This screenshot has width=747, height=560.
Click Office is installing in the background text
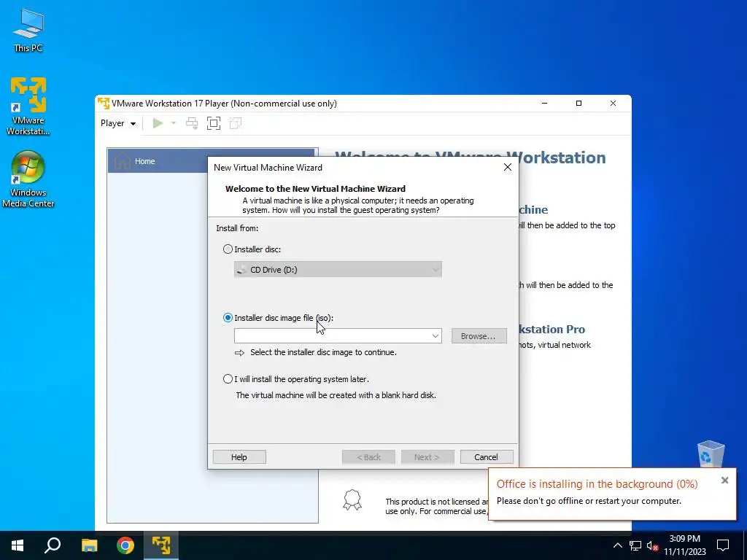pos(597,484)
